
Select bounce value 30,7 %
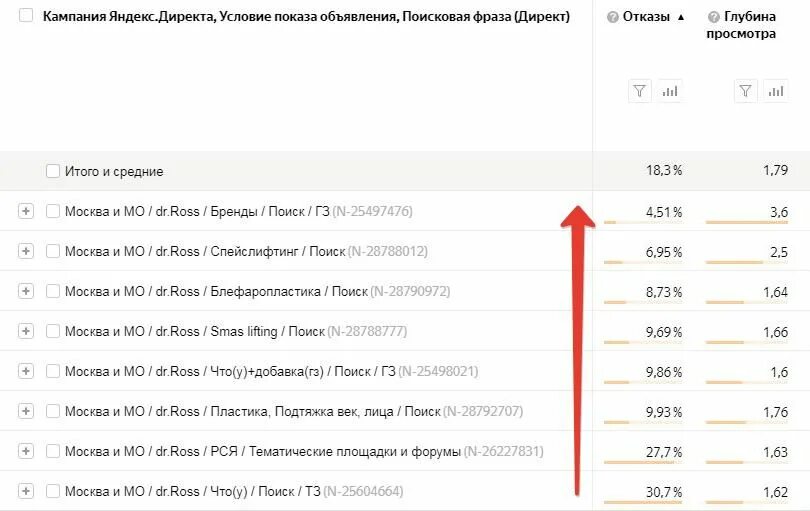pyautogui.click(x=664, y=492)
